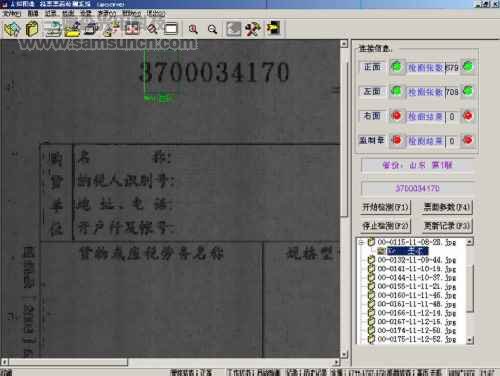The height and width of the screenshot is (376, 500).
Task: Click down arrow of image vertical scrollbar
Action: [x=344, y=354]
